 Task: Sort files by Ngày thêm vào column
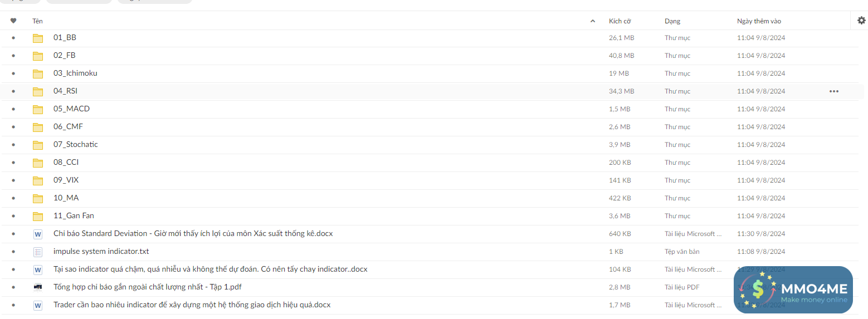click(x=759, y=21)
